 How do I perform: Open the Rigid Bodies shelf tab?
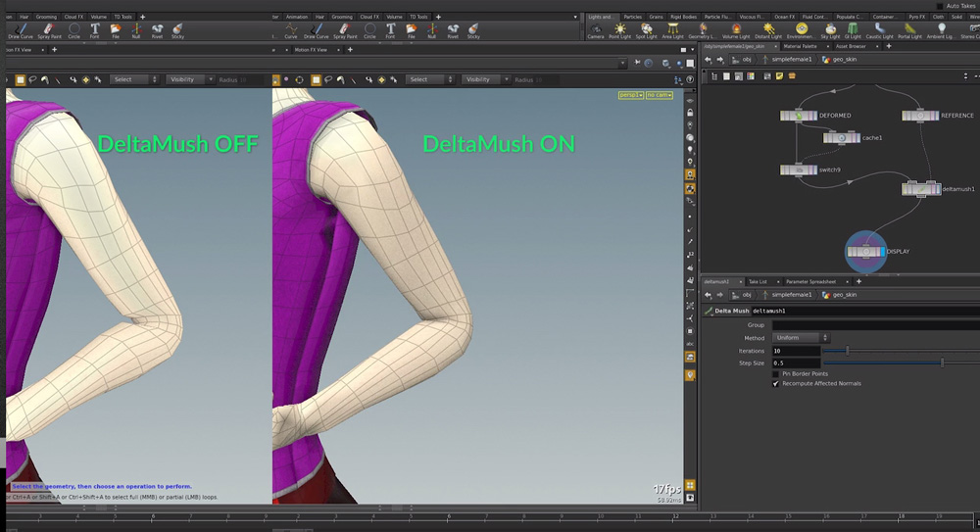click(x=683, y=17)
